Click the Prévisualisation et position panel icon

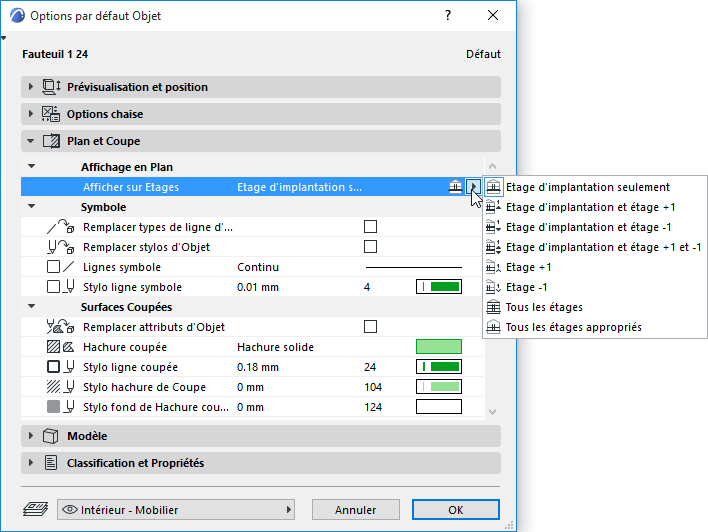[x=52, y=87]
